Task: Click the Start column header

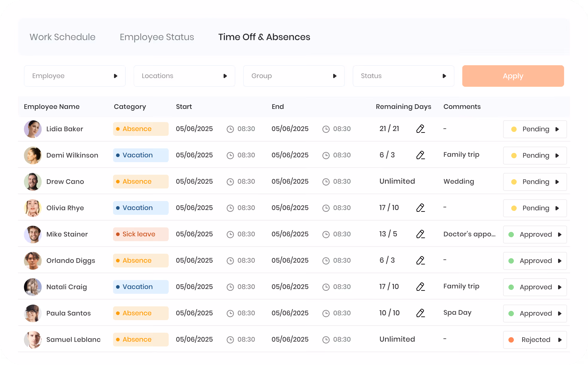Action: [184, 107]
